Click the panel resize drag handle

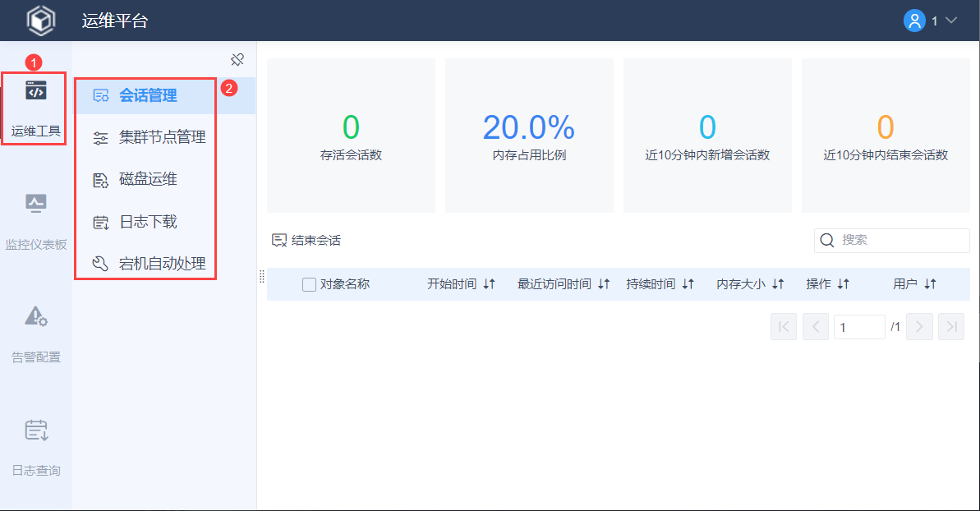(262, 277)
